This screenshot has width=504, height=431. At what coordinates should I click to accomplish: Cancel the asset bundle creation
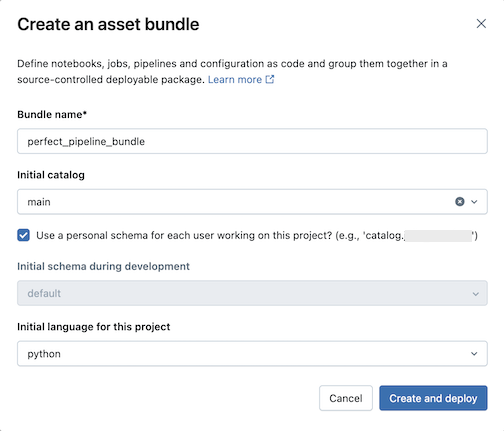pyautogui.click(x=346, y=398)
